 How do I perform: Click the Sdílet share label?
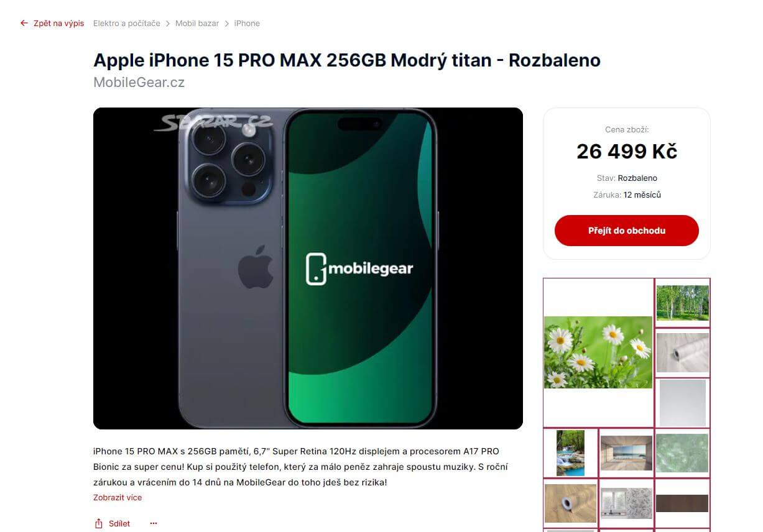[x=119, y=523]
